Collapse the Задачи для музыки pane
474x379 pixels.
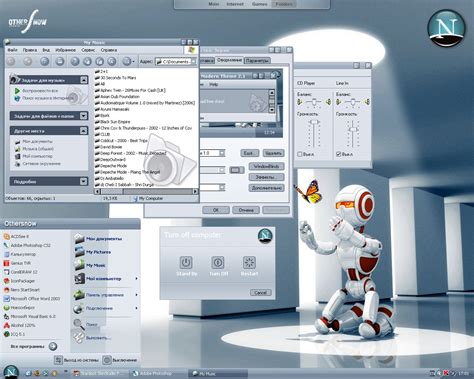pyautogui.click(x=84, y=80)
